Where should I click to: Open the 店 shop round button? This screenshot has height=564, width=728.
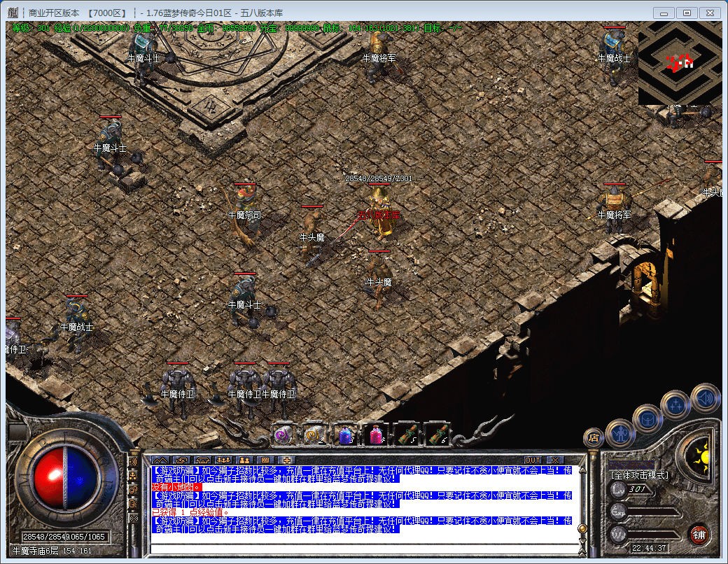pos(593,437)
